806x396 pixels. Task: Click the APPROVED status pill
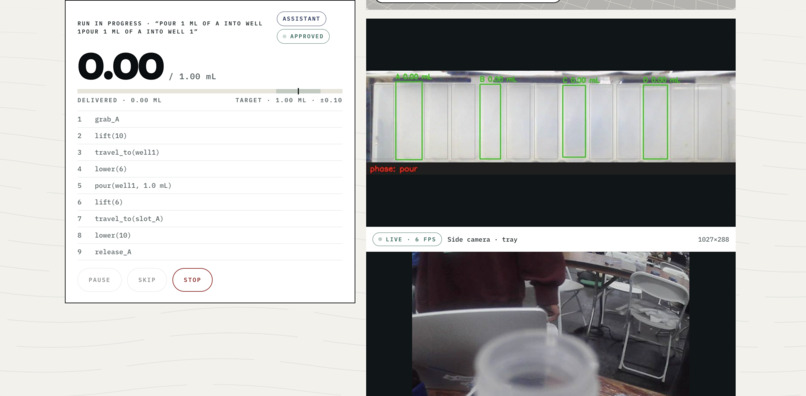pos(303,37)
